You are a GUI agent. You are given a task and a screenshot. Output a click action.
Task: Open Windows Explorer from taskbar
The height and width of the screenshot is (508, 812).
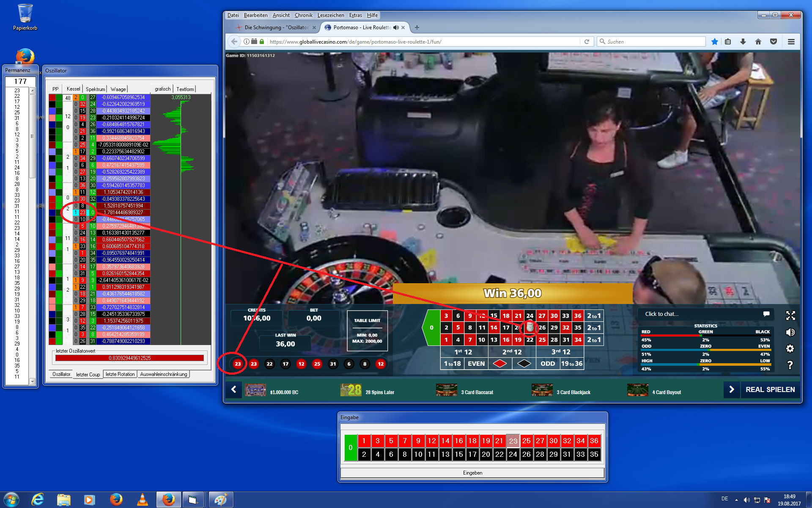click(64, 500)
